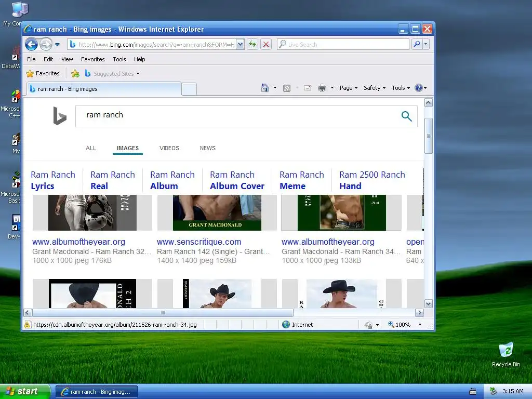
Task: Expand the Home button dropdown arrow
Action: tap(275, 88)
